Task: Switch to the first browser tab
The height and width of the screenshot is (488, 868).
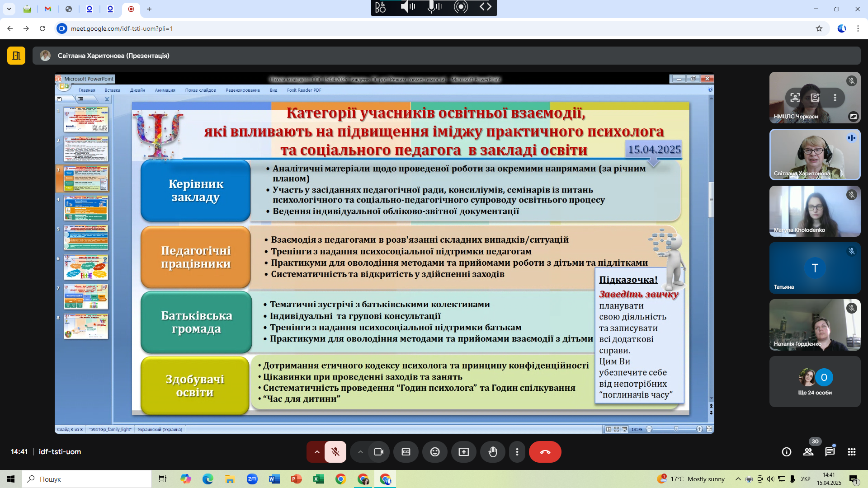Action: click(x=27, y=9)
